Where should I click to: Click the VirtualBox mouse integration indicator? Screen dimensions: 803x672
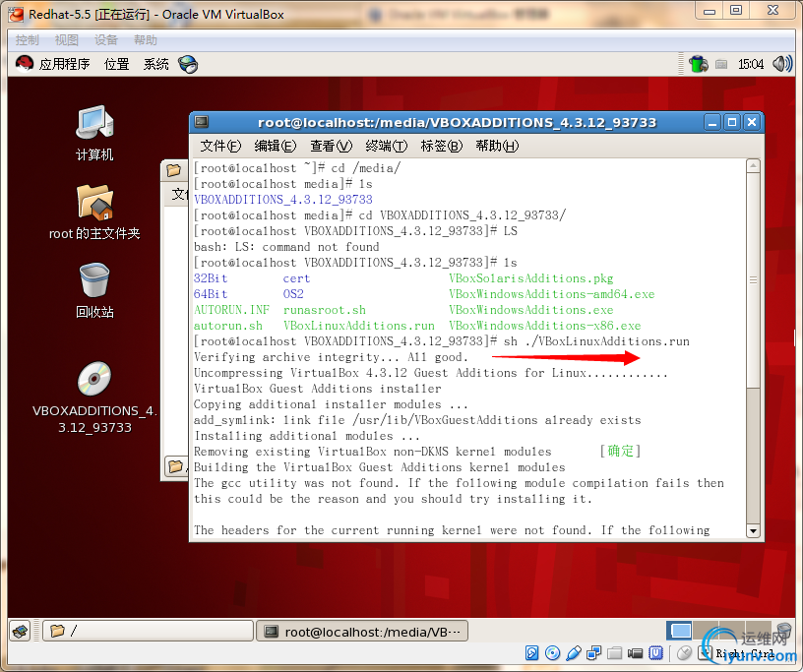[x=684, y=653]
